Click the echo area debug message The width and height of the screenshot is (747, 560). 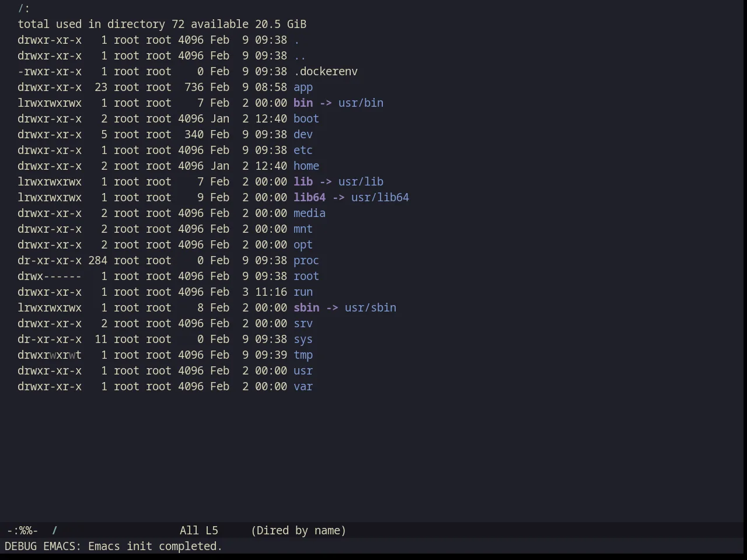113,547
